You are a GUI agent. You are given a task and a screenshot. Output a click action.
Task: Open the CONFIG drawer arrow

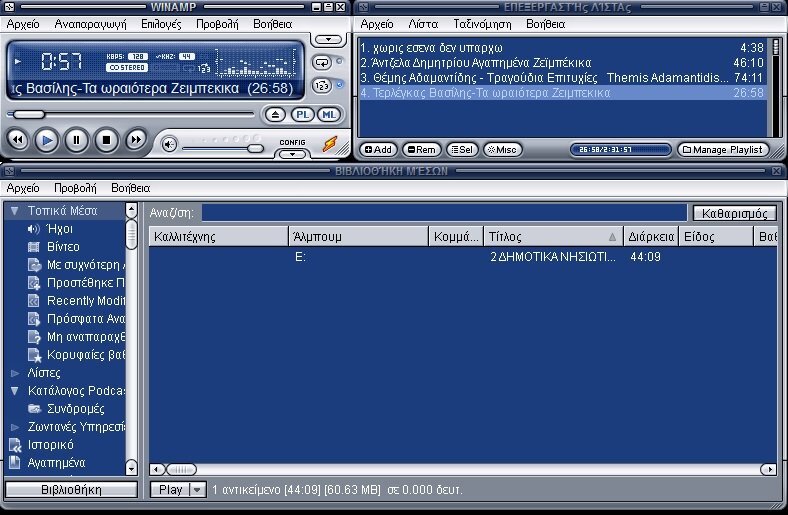pyautogui.click(x=292, y=154)
